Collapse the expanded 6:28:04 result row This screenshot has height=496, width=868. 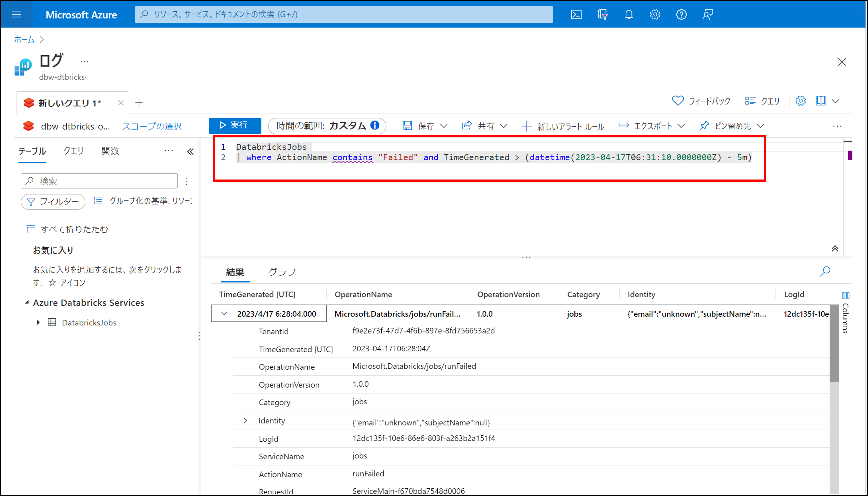coord(224,314)
